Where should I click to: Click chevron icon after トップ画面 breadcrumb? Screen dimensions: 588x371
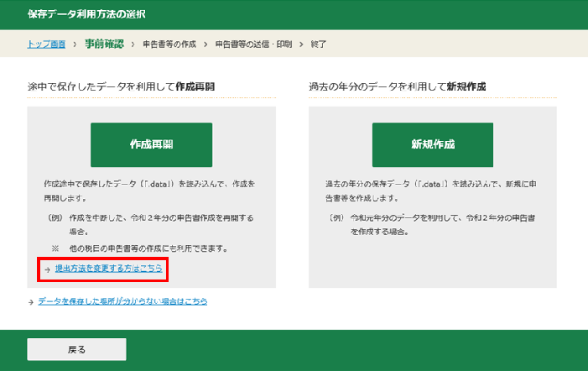point(75,44)
